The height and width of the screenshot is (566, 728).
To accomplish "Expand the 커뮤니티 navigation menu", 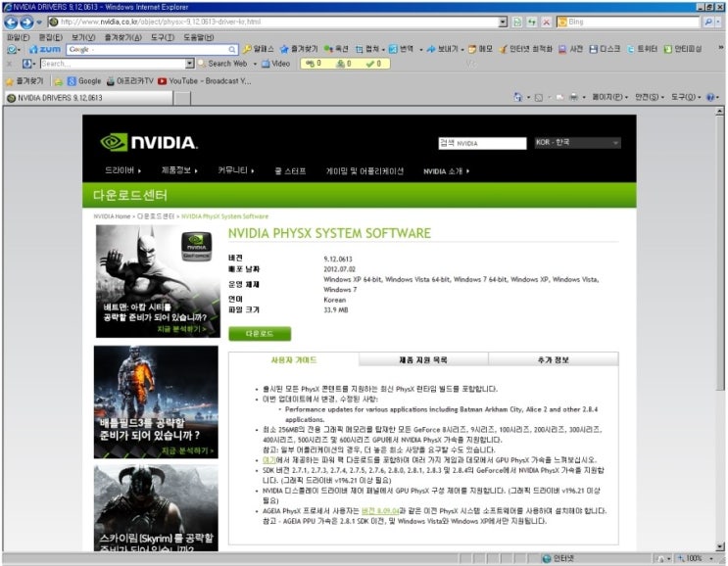I will click(x=236, y=170).
